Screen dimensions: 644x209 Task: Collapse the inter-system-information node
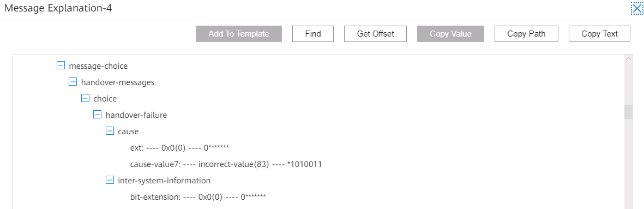[110, 180]
